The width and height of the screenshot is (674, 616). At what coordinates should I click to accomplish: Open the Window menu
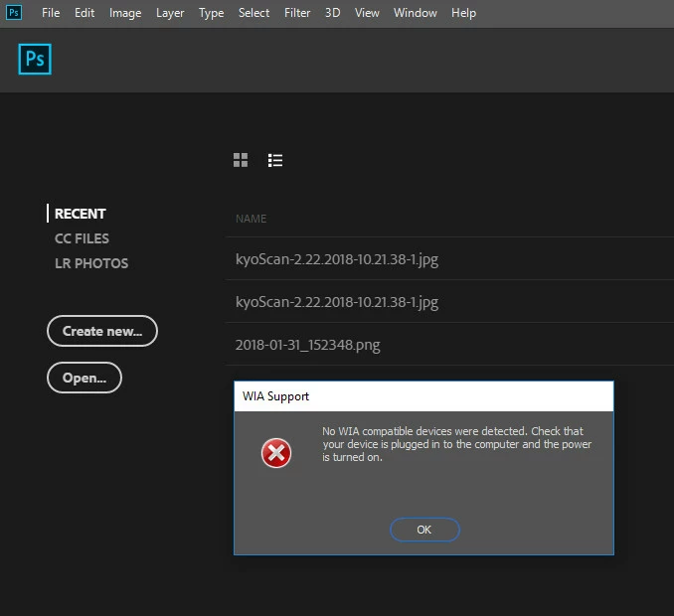coord(416,13)
